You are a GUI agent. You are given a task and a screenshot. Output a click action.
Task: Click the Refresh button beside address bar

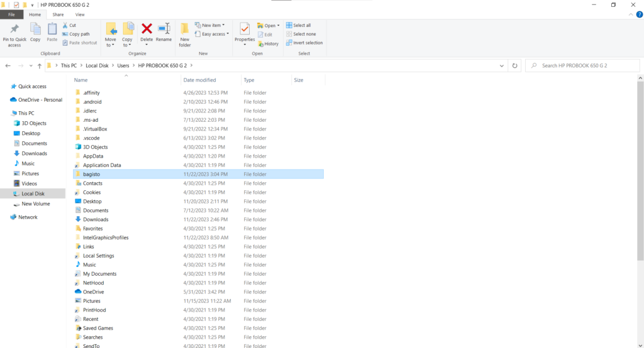click(515, 65)
